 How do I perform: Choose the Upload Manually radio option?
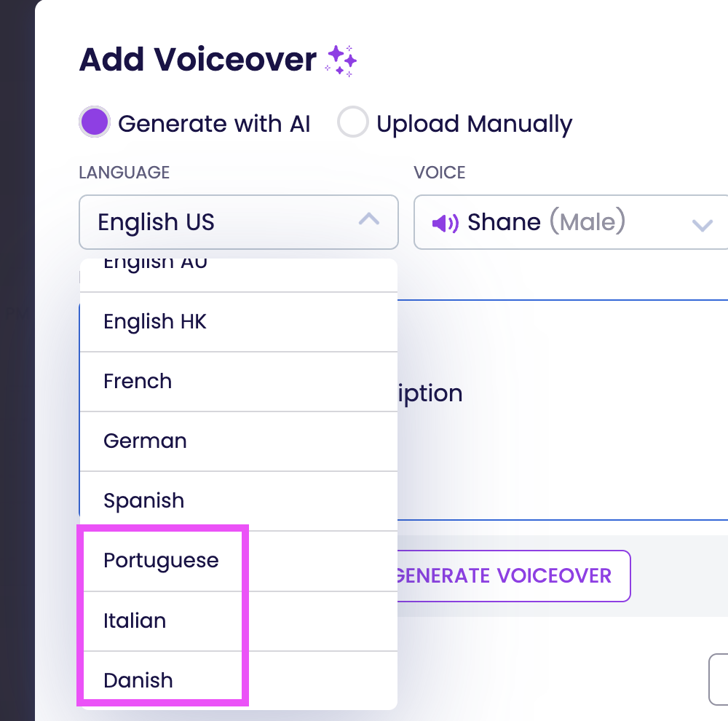coord(353,122)
